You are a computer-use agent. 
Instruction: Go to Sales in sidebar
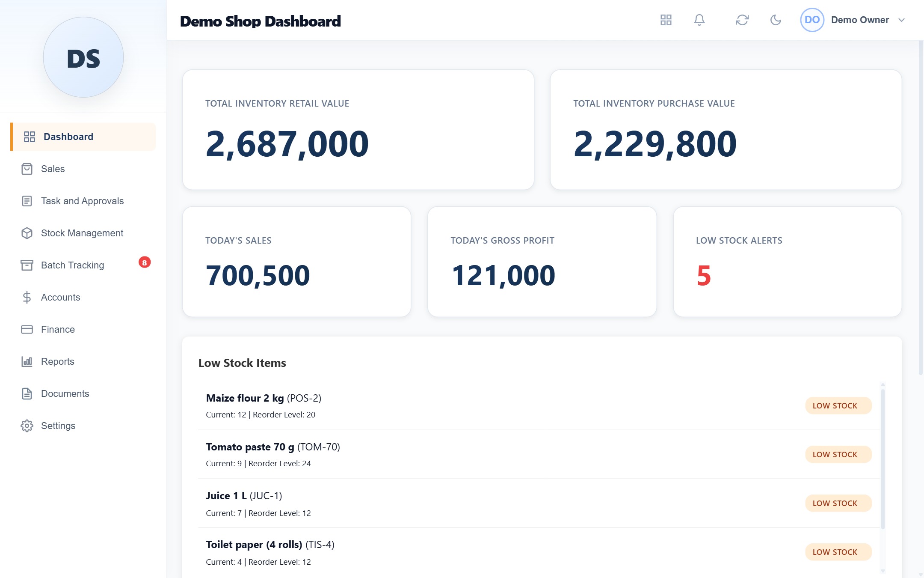point(53,169)
